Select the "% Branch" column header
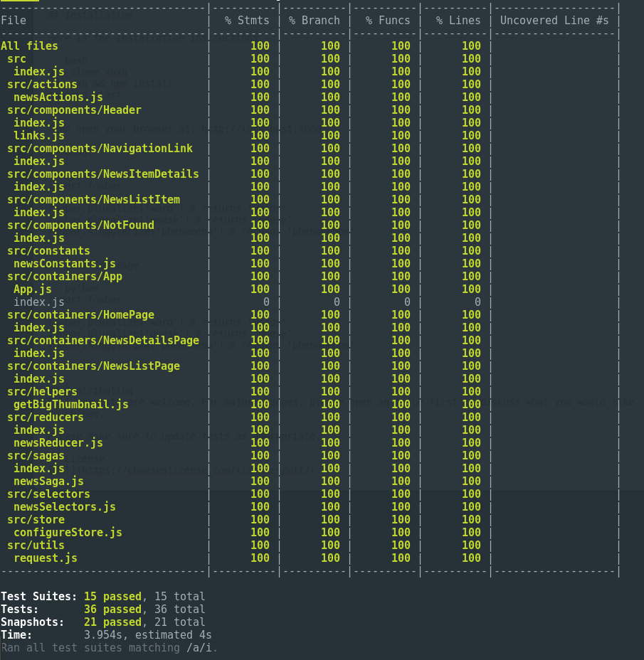 pos(314,21)
